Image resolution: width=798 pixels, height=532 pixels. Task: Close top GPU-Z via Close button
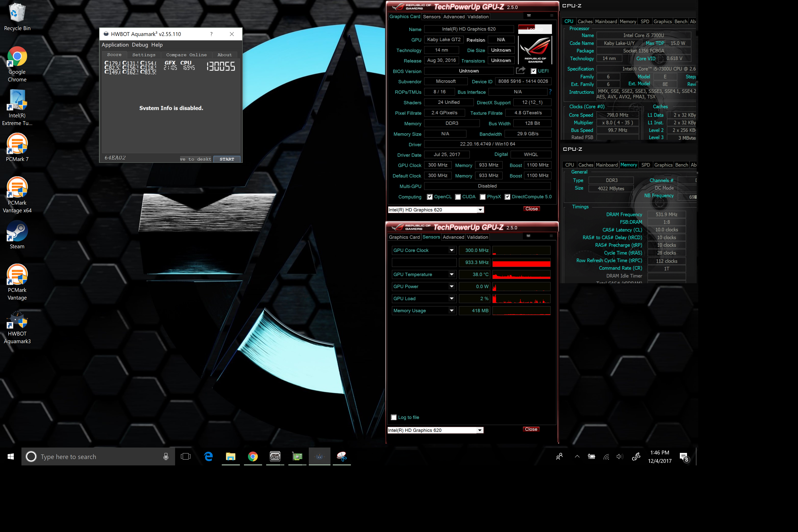[x=531, y=209]
